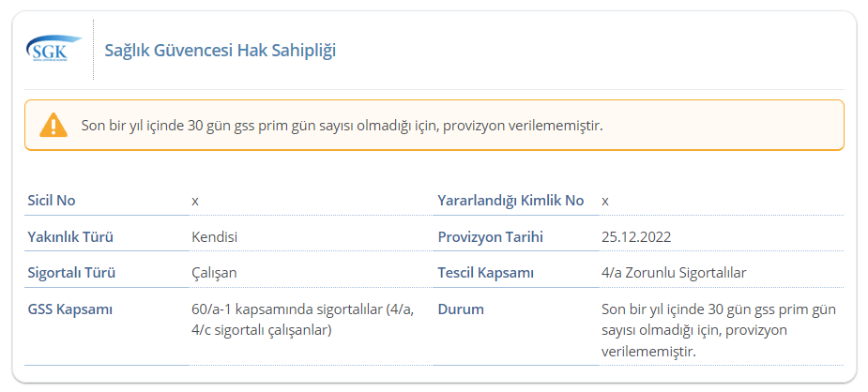Image resolution: width=868 pixels, height=392 pixels.
Task: Click the Sigortalı Türü label
Action: click(x=71, y=273)
